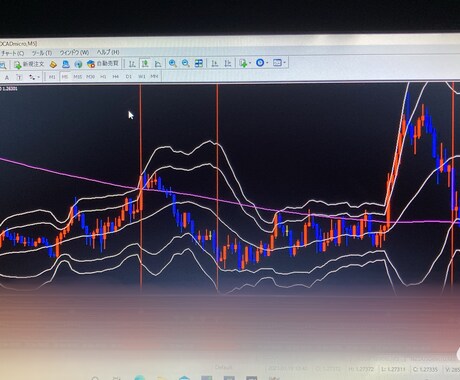Viewport: 460px width, 380px height.
Task: Switch chart to candlestick type
Action: coord(145,63)
